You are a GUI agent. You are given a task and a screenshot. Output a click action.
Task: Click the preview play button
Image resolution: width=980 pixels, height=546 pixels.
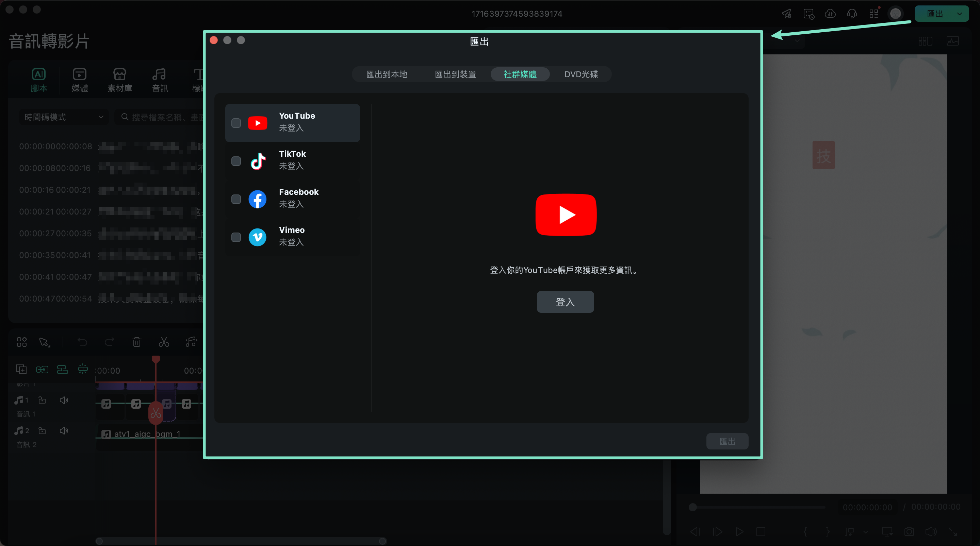[x=739, y=532]
